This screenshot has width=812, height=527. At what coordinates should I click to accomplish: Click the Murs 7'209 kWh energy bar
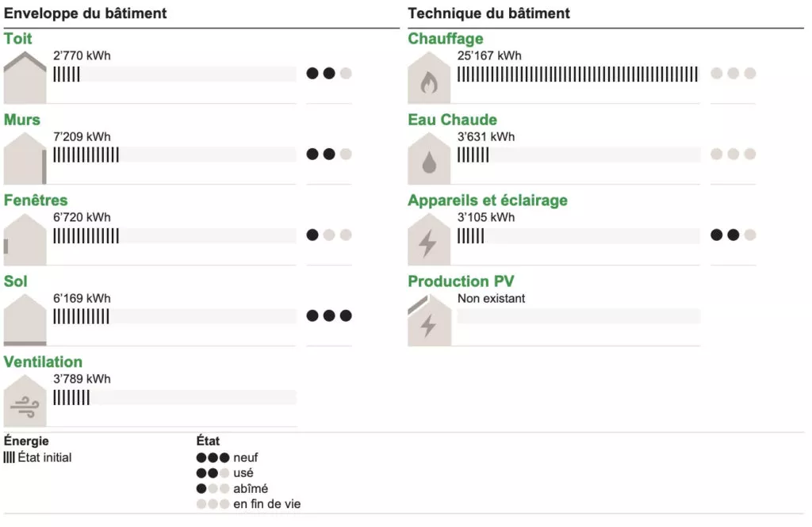(174, 155)
